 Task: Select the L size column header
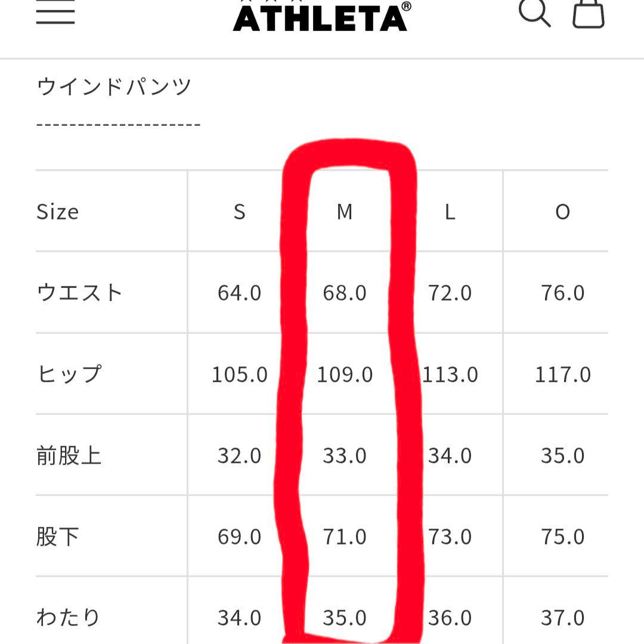450,212
